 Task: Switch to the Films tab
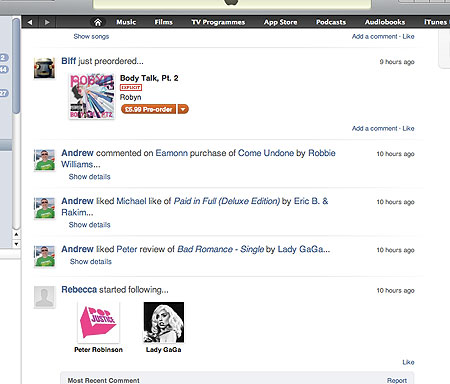coord(163,22)
